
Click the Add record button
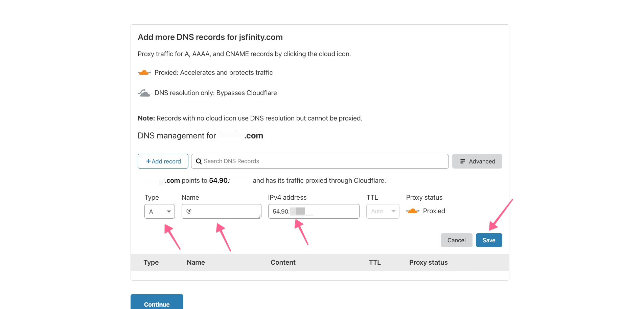163,161
